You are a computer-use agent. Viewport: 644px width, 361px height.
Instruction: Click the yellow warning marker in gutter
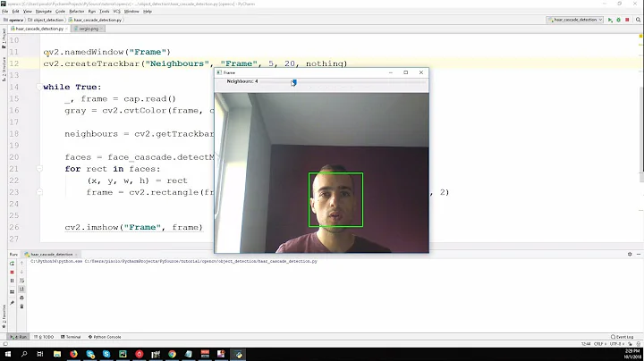coord(640,37)
